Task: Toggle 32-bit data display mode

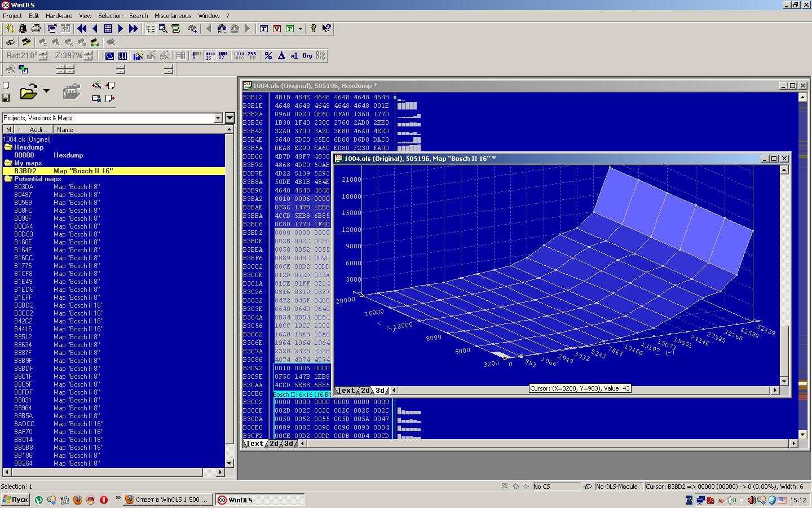Action: [x=222, y=55]
